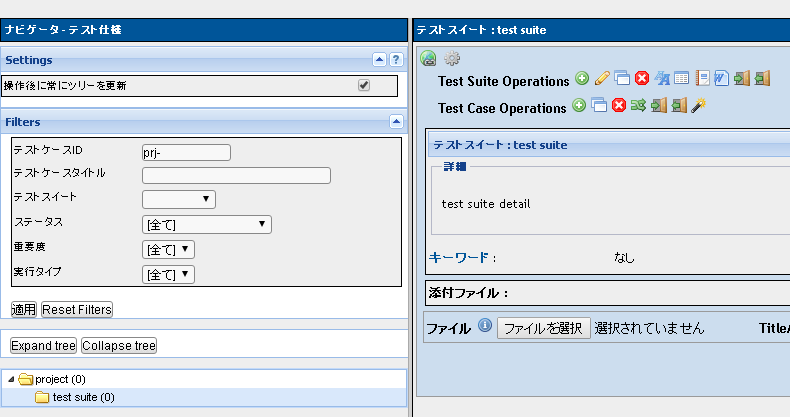This screenshot has width=790, height=417.
Task: Move or copy test suite icon
Action: [622, 78]
